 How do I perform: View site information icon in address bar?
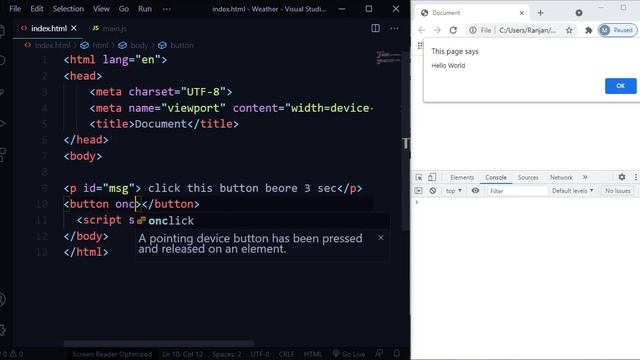(473, 30)
